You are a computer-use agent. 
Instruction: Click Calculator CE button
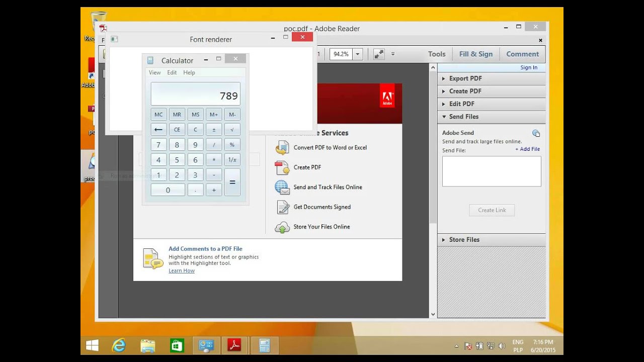click(177, 130)
